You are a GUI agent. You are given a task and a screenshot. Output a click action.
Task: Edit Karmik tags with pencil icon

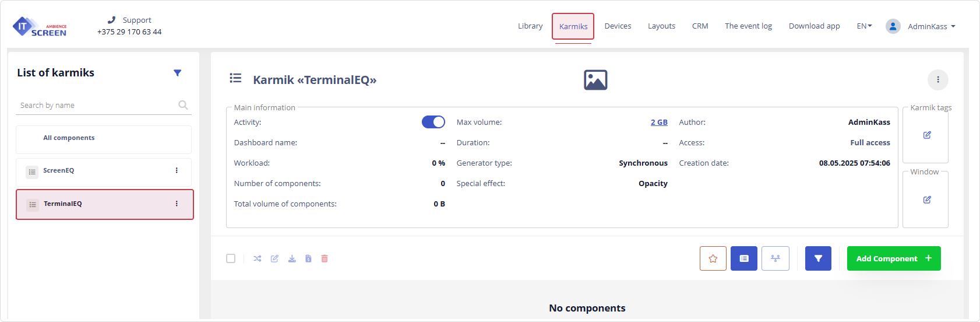[927, 135]
